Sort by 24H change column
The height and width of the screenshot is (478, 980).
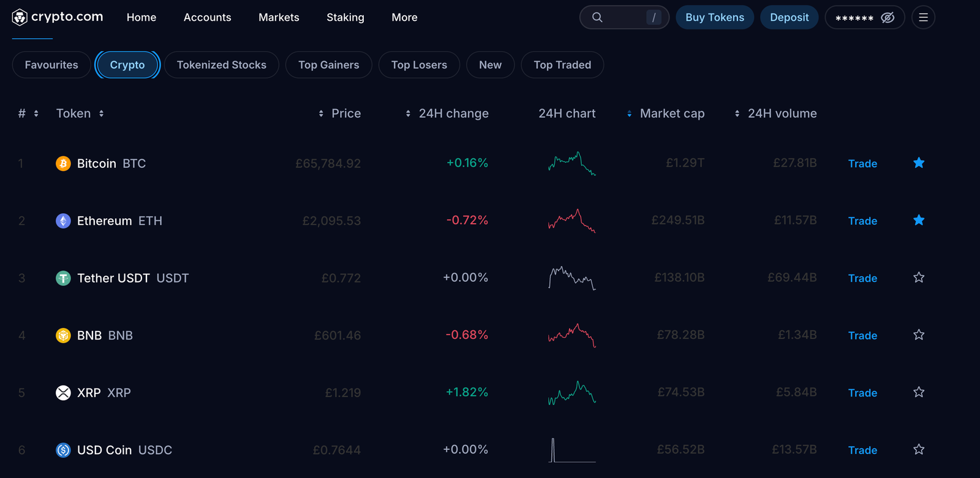click(447, 113)
